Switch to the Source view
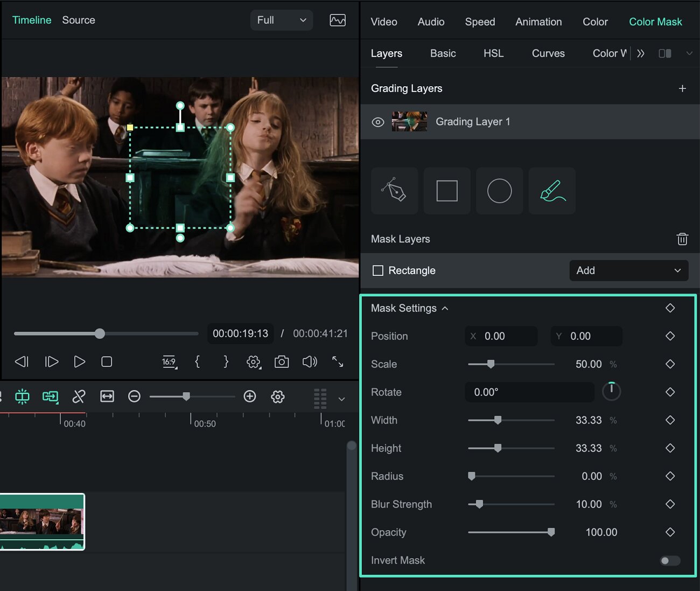Screen dimensions: 700x591 [79, 20]
